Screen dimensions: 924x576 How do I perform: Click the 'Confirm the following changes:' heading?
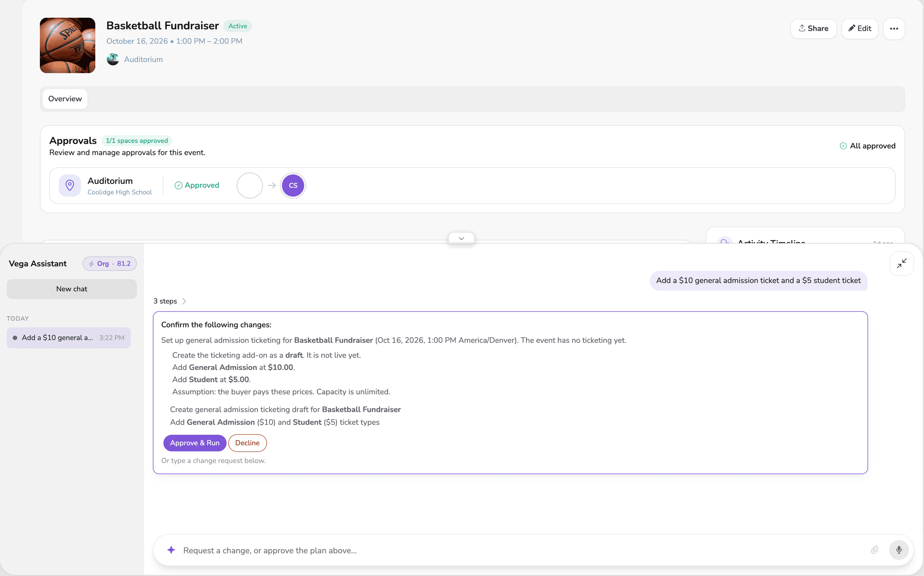pos(216,325)
